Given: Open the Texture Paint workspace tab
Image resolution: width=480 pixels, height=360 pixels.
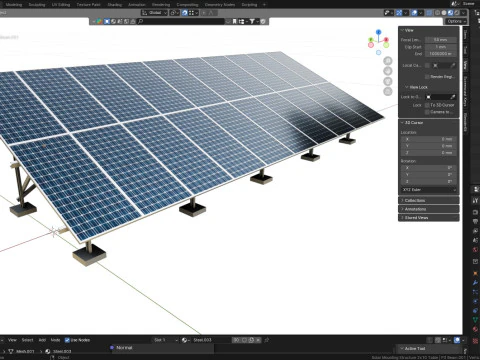Looking at the screenshot, I should point(88,5).
